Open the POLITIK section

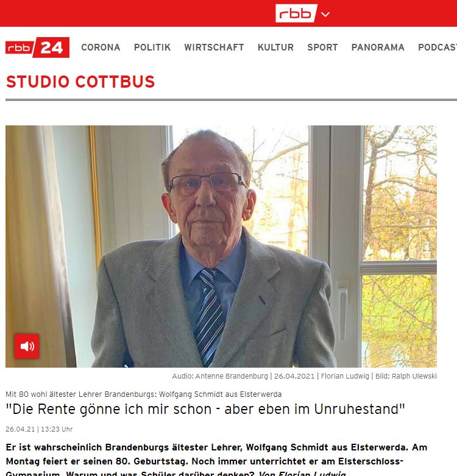tap(152, 47)
